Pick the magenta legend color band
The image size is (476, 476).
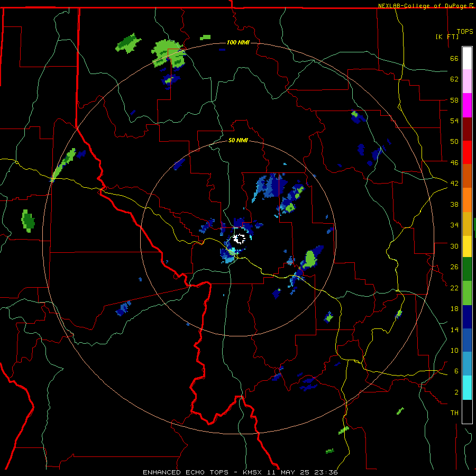467,105
